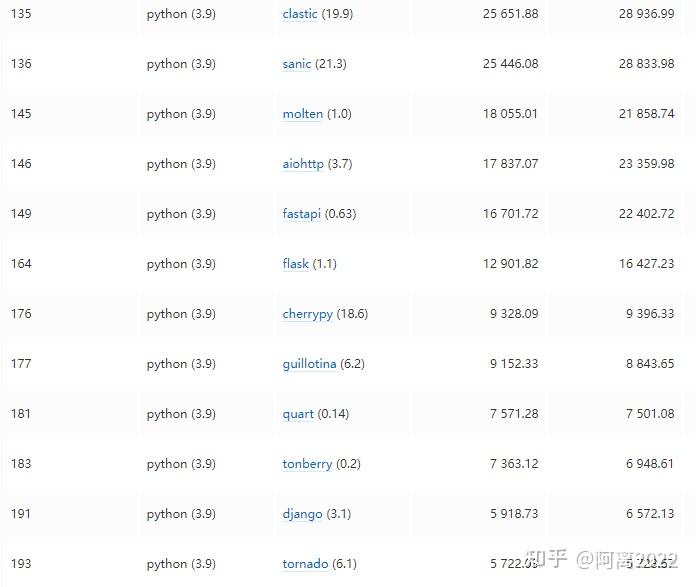The height and width of the screenshot is (587, 696).
Task: Click value 6 572.13 in django row
Action: [x=650, y=514]
